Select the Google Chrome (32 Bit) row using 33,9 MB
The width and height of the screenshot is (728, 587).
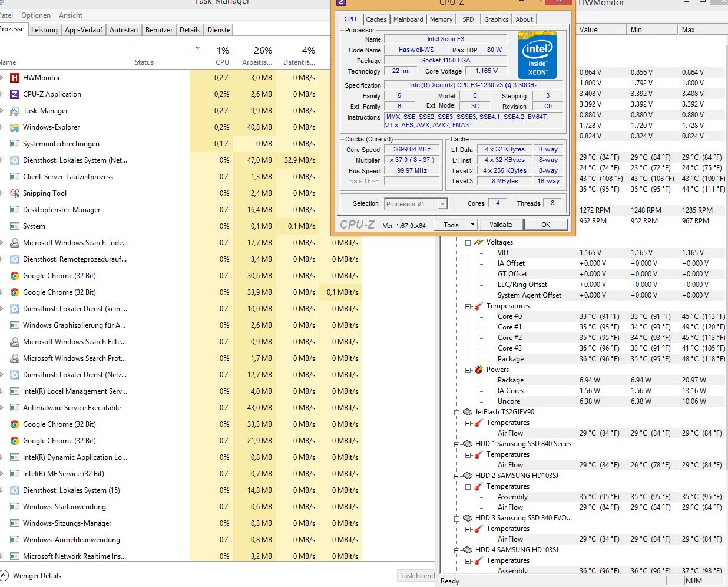click(x=181, y=292)
